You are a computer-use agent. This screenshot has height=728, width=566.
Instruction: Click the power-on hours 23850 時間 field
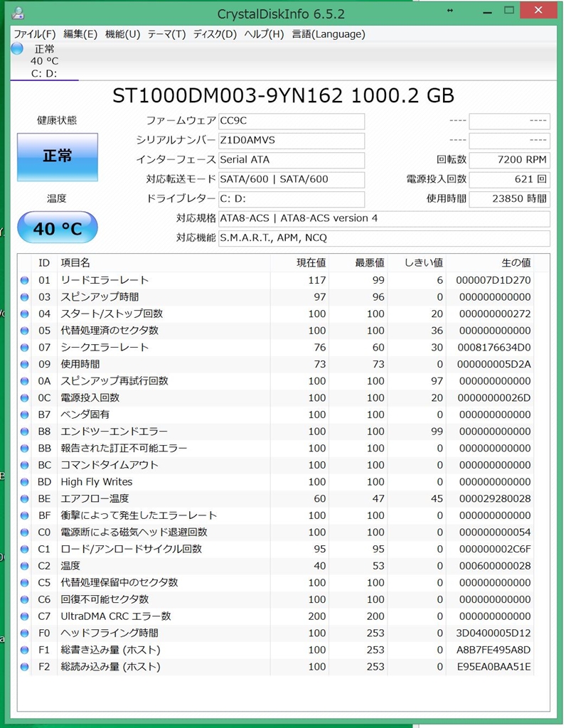coord(509,199)
